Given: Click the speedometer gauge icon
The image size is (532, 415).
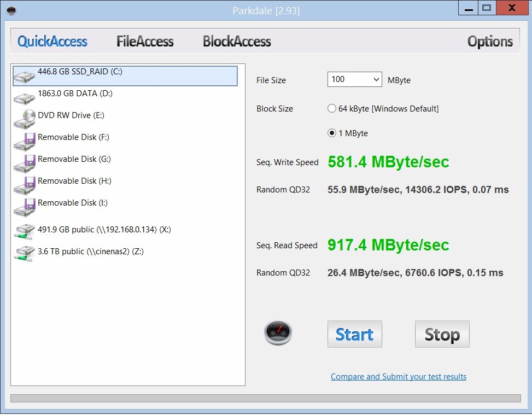Looking at the screenshot, I should click(x=278, y=332).
